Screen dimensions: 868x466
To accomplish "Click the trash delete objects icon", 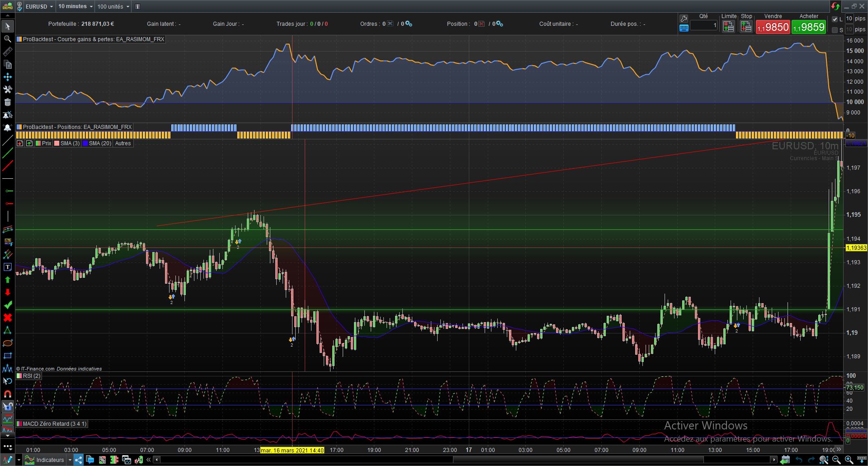I will (7, 102).
